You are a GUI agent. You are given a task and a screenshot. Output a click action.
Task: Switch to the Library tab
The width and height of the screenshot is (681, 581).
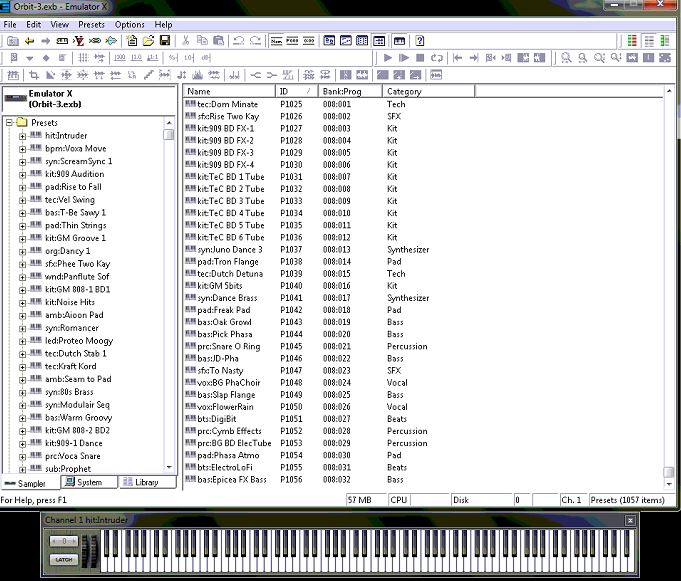147,482
